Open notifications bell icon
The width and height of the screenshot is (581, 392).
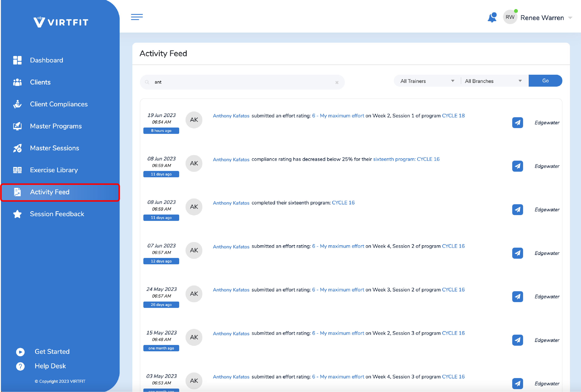(x=492, y=18)
